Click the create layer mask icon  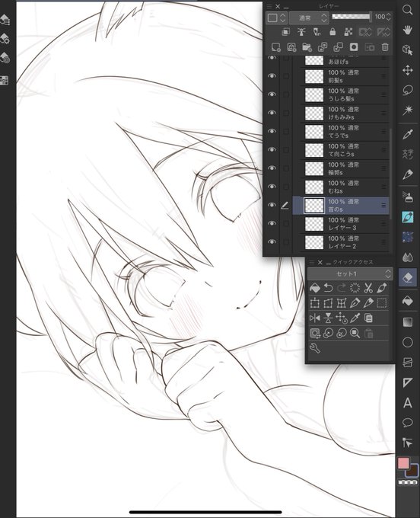point(354,47)
